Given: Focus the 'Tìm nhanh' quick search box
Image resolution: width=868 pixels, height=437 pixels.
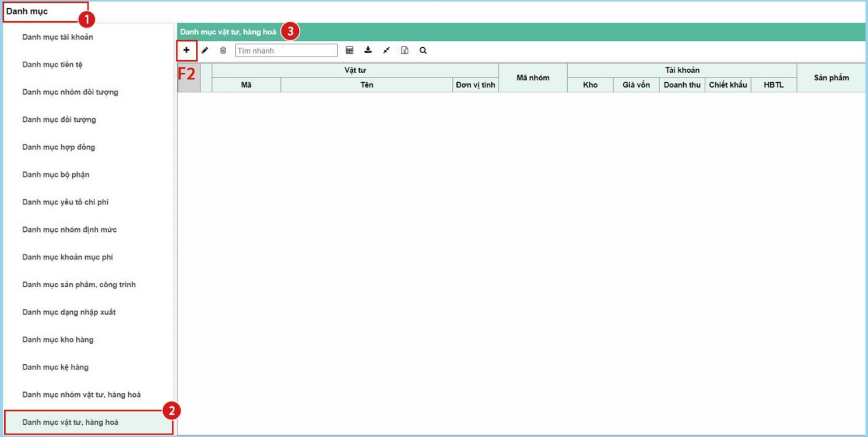Looking at the screenshot, I should (286, 51).
